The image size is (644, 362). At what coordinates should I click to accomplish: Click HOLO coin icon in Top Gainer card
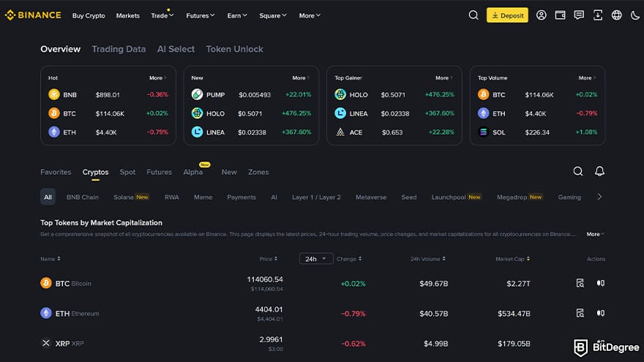[x=340, y=94]
